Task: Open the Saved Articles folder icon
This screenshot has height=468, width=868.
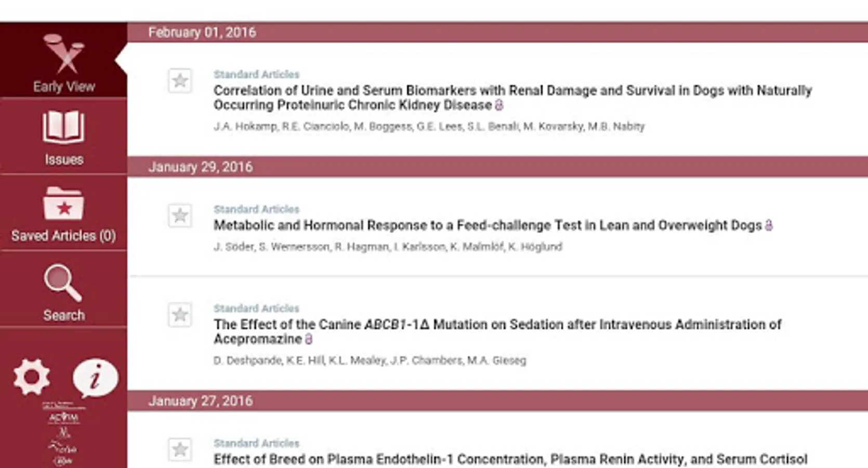Action: click(x=63, y=204)
